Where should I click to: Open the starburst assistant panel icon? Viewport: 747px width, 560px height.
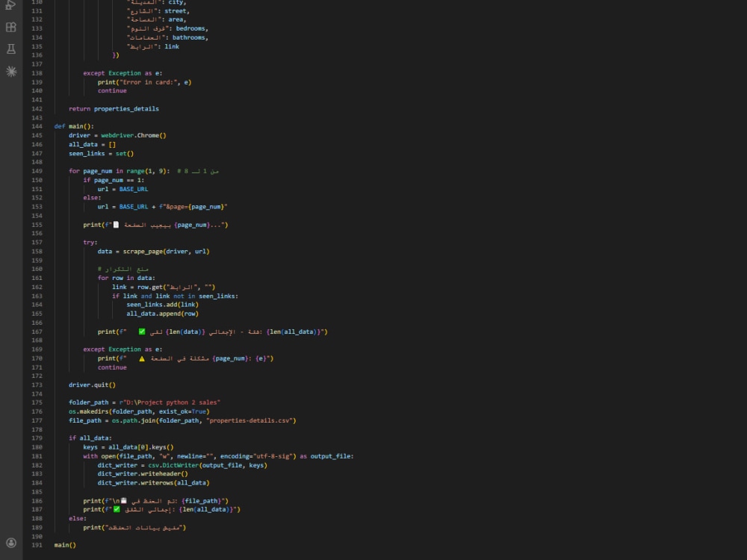(x=11, y=72)
